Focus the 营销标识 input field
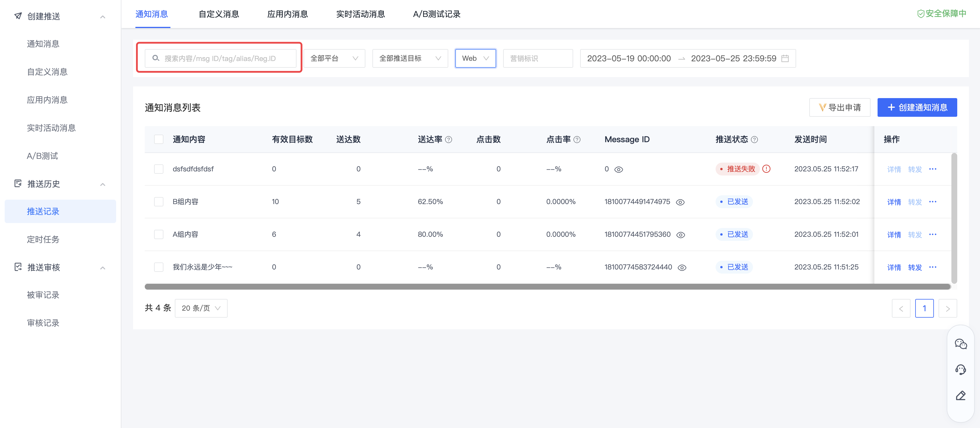The width and height of the screenshot is (980, 428). 538,58
